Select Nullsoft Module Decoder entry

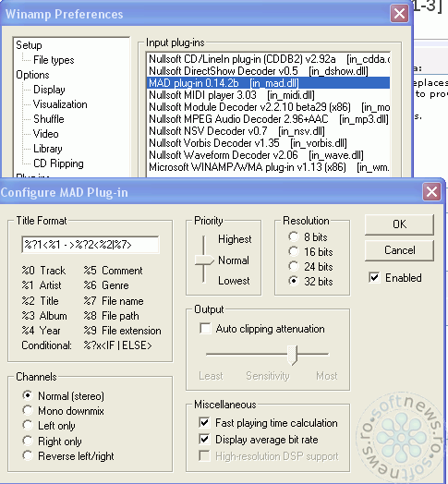pyautogui.click(x=268, y=107)
